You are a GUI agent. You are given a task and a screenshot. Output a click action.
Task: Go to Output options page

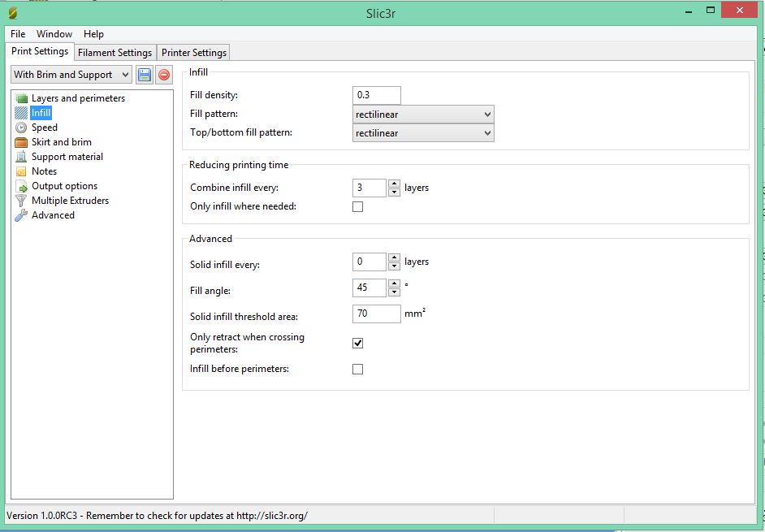point(64,186)
